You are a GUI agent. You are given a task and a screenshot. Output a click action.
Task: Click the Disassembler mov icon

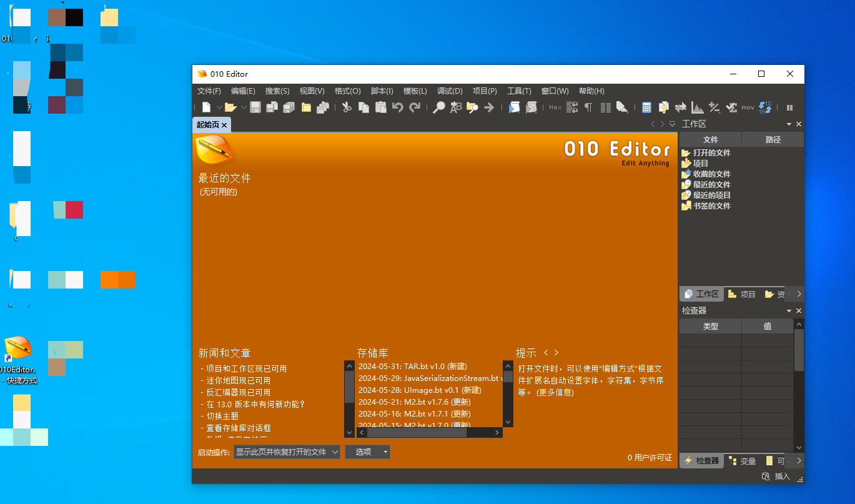click(x=748, y=107)
